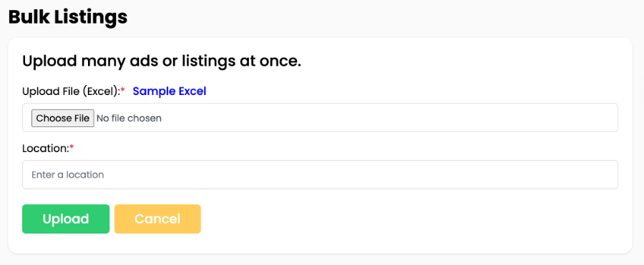This screenshot has height=265, width=644.
Task: Click the green Upload button
Action: (66, 219)
